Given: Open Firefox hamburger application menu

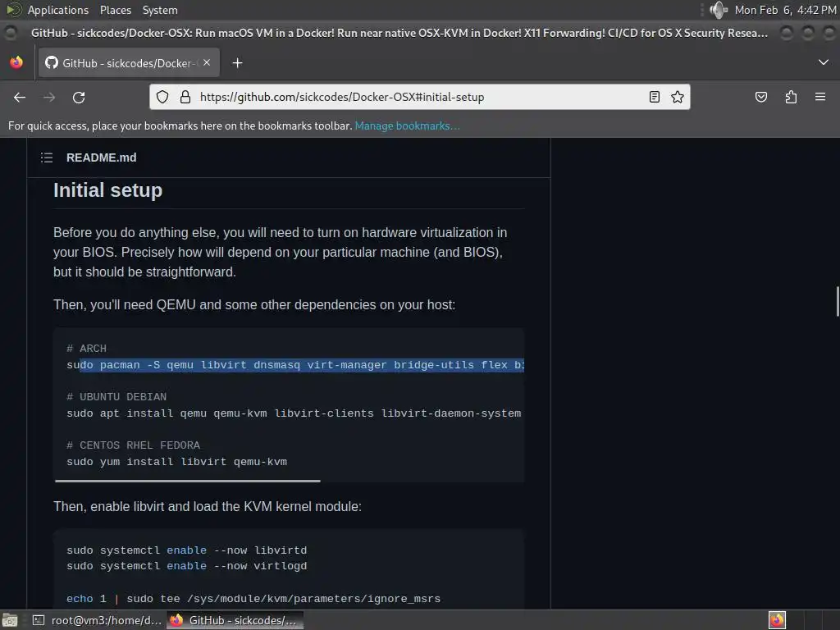Looking at the screenshot, I should point(820,97).
